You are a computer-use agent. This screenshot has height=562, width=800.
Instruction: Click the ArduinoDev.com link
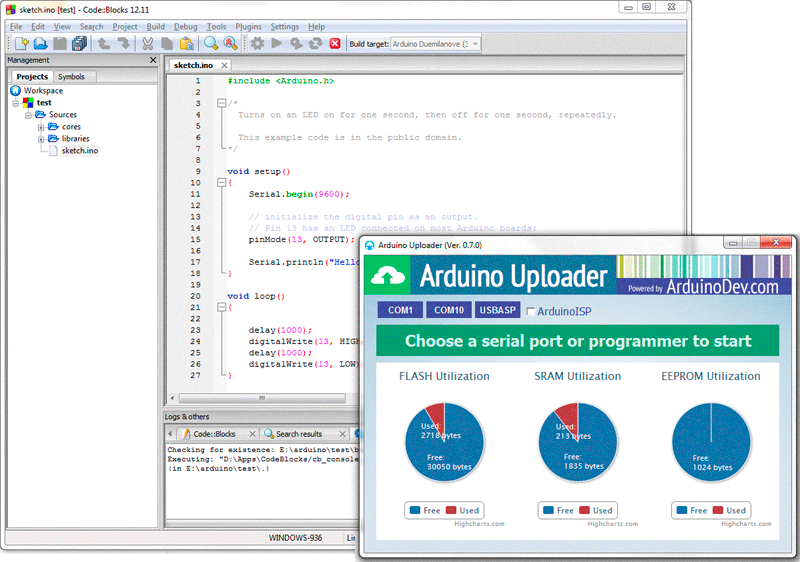pyautogui.click(x=722, y=287)
